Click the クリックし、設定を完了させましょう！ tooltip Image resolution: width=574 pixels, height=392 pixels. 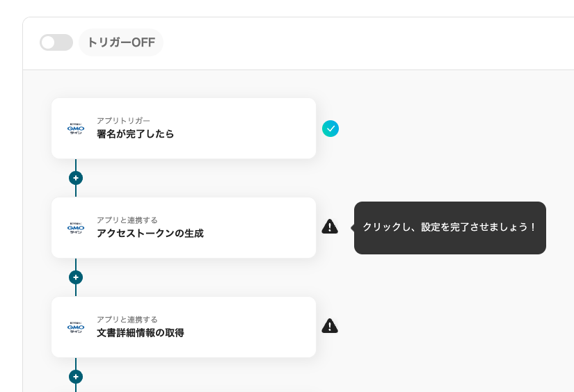coord(449,228)
